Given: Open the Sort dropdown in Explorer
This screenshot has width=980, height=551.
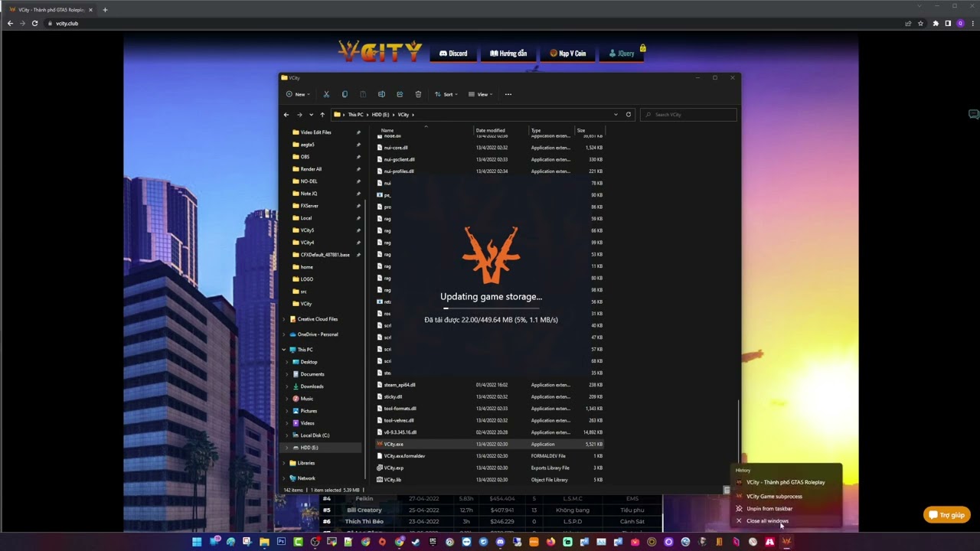Looking at the screenshot, I should coord(446,94).
